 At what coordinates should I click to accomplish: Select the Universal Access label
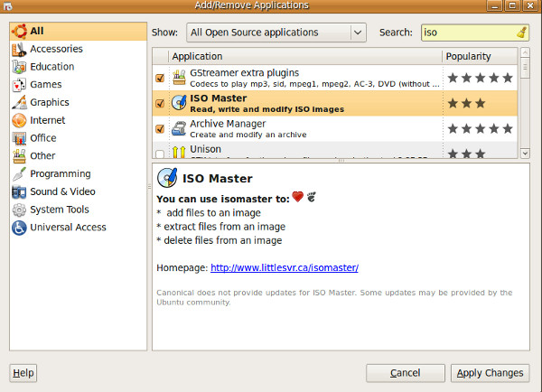68,228
